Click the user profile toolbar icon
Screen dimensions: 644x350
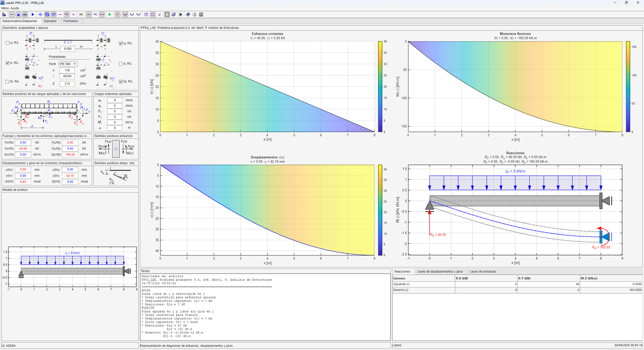(201, 14)
